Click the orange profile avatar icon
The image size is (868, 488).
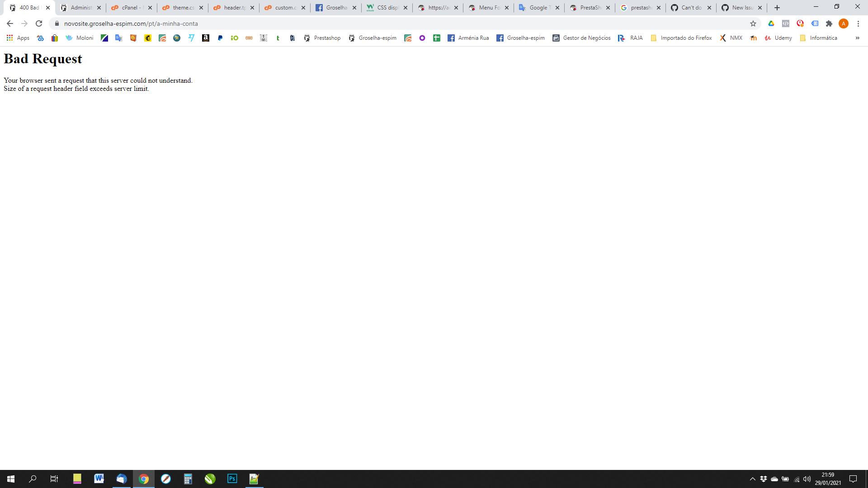click(844, 23)
